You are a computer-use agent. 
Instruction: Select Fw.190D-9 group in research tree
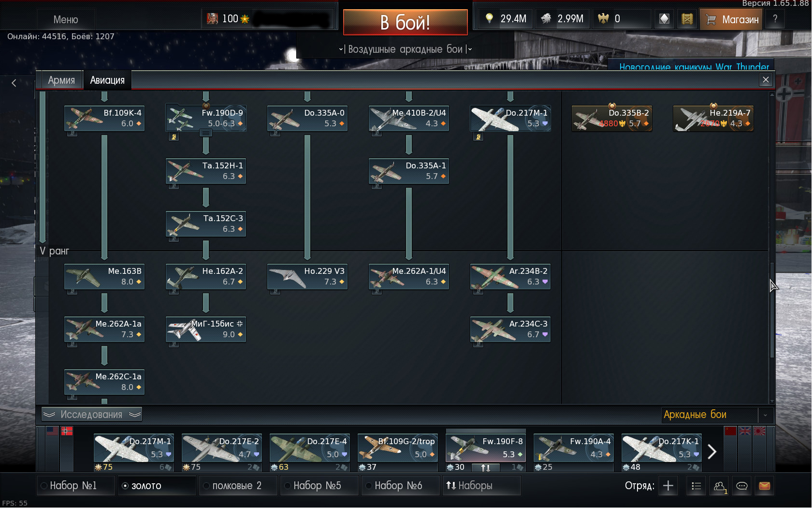click(x=206, y=119)
